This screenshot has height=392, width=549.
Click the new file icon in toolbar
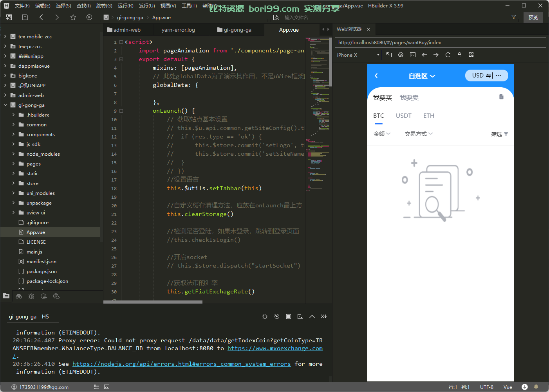coord(9,17)
